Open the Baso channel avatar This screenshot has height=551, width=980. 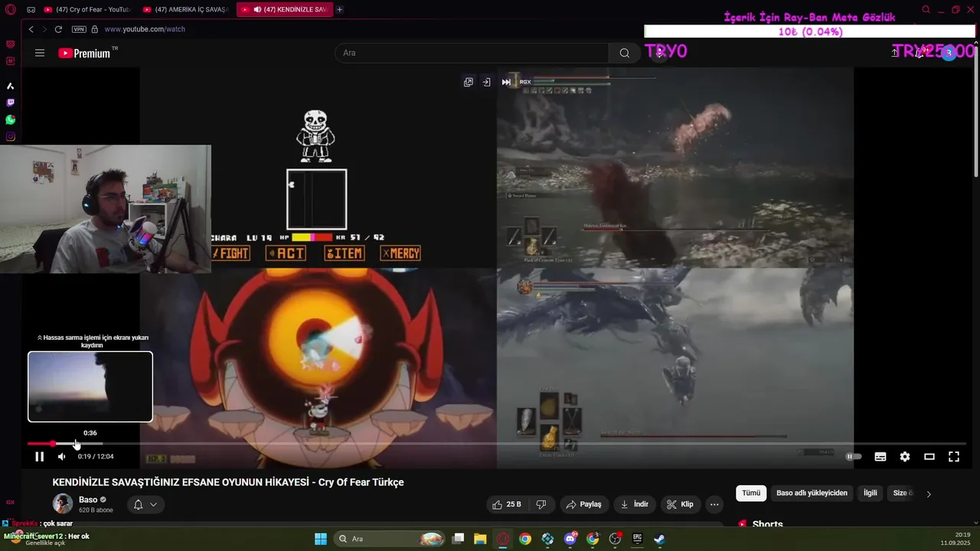click(x=63, y=504)
